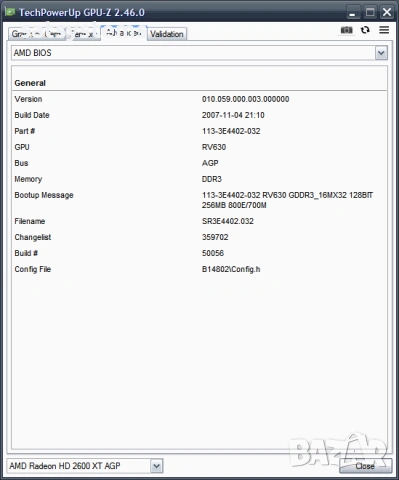Click the General section header
Image resolution: width=399 pixels, height=480 pixels.
[30, 83]
